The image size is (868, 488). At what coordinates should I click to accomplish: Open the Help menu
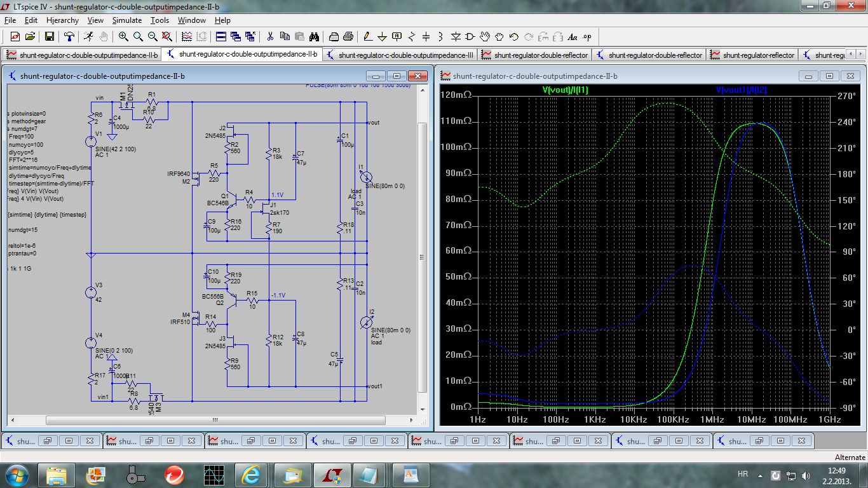[222, 20]
